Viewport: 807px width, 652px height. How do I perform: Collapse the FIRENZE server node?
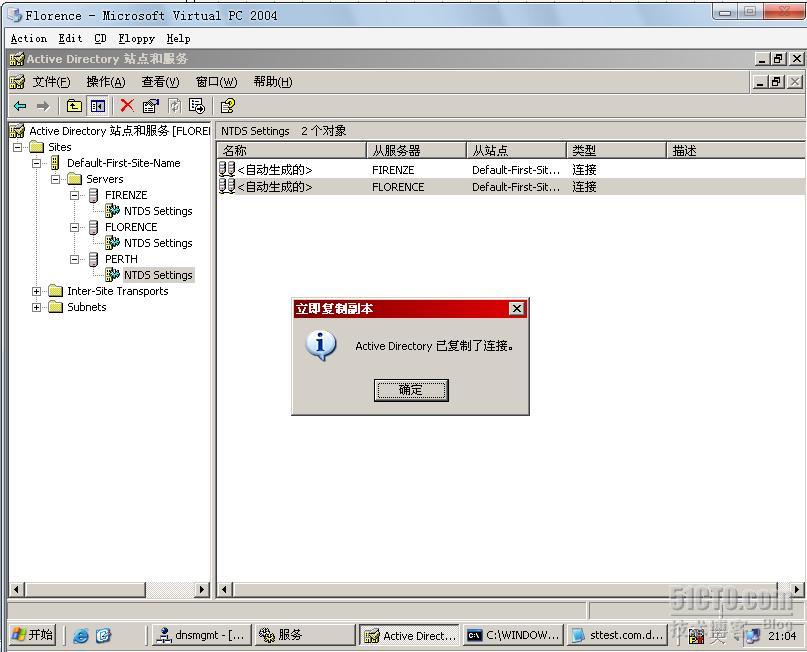(75, 195)
